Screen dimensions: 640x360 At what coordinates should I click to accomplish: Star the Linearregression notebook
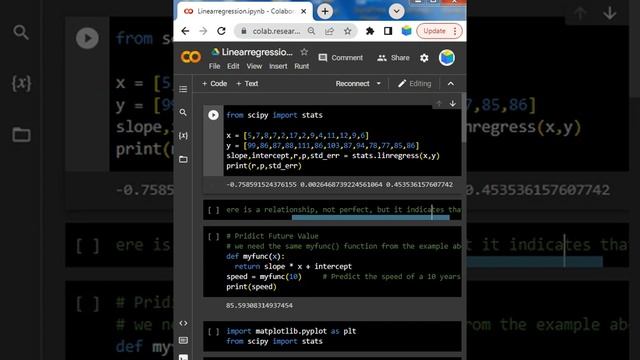point(304,52)
